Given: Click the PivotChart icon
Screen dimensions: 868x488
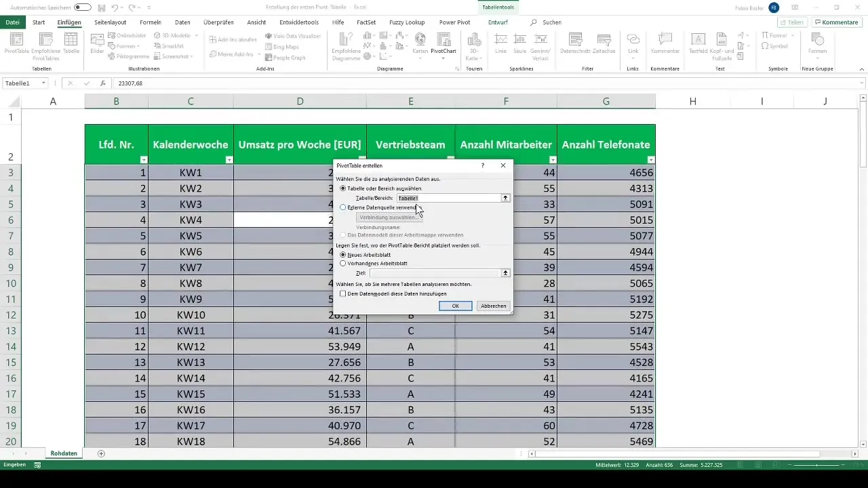Looking at the screenshot, I should (x=443, y=43).
